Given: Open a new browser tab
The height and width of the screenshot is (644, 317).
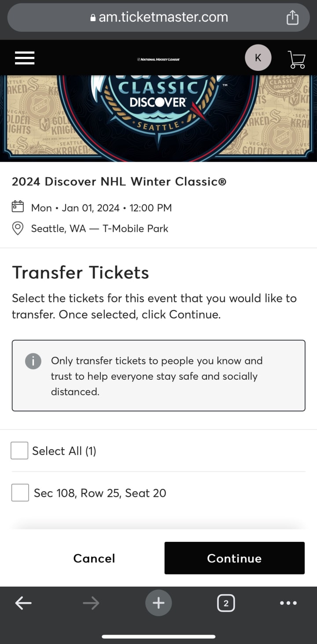Looking at the screenshot, I should click(x=158, y=603).
